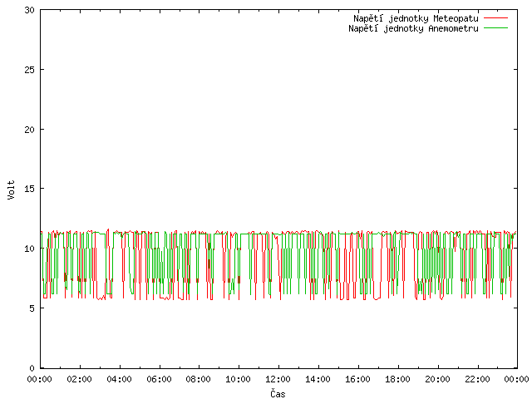Click the x-axis time label 14:00
The image size is (532, 399).
[318, 379]
